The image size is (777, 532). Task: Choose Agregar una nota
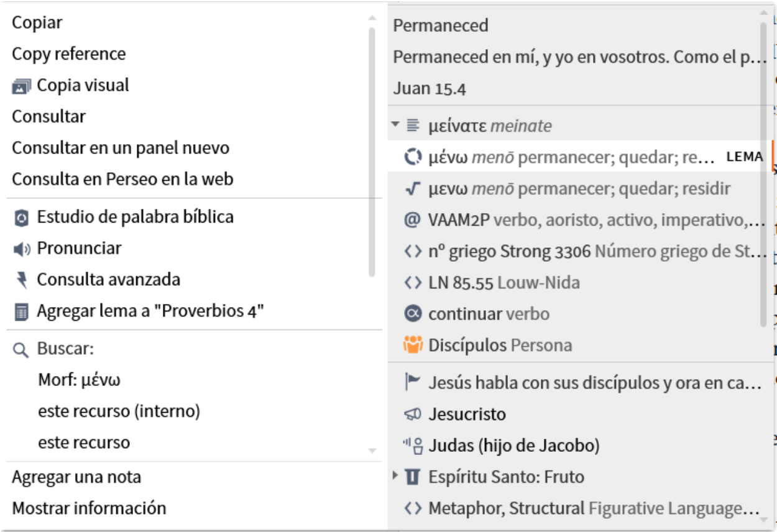coord(76,477)
